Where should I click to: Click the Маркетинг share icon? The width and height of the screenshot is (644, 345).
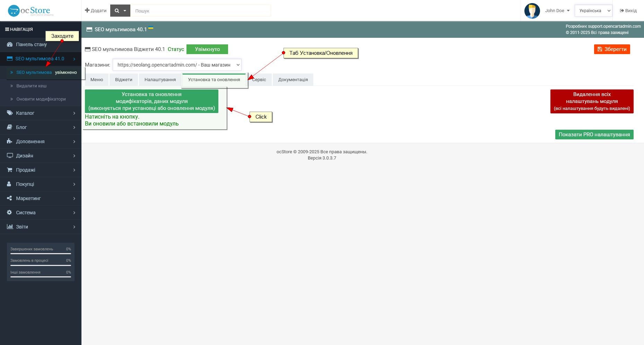click(10, 198)
